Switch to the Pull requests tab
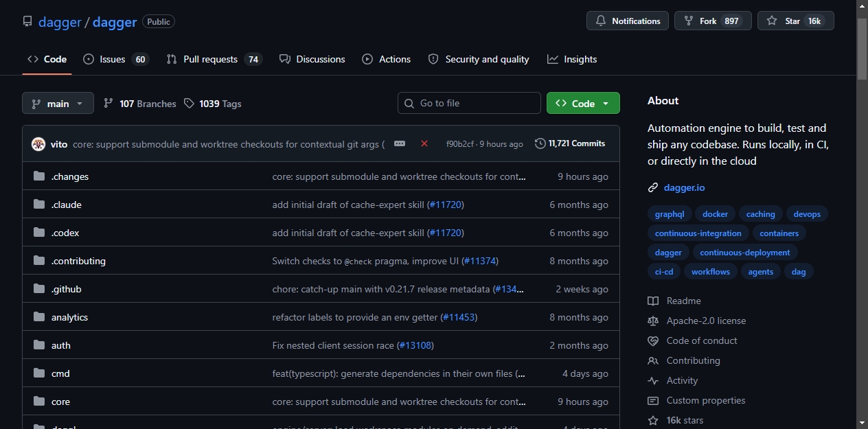Image resolution: width=868 pixels, height=429 pixels. (214, 59)
